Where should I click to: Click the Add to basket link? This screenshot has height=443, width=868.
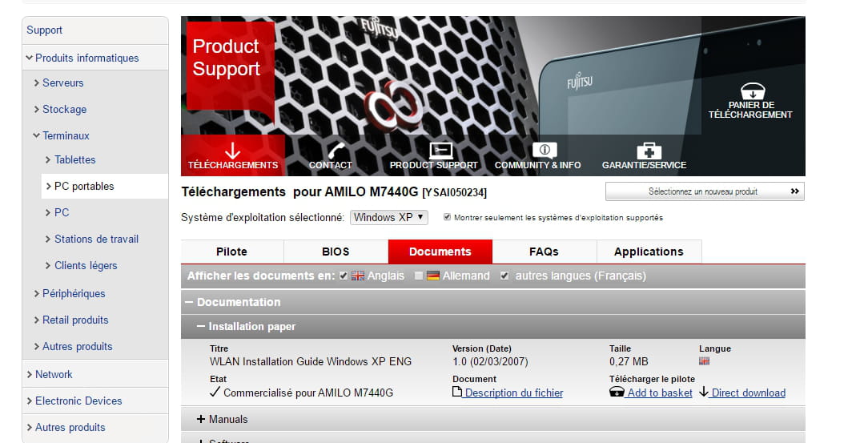660,393
